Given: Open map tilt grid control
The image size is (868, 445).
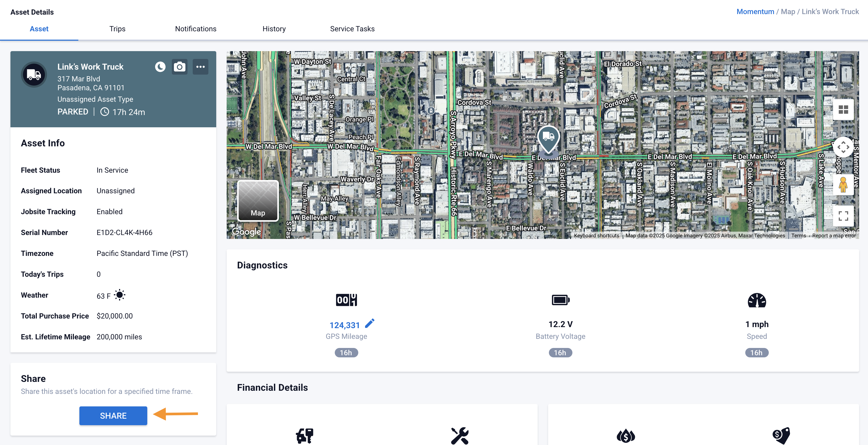Looking at the screenshot, I should (x=843, y=109).
